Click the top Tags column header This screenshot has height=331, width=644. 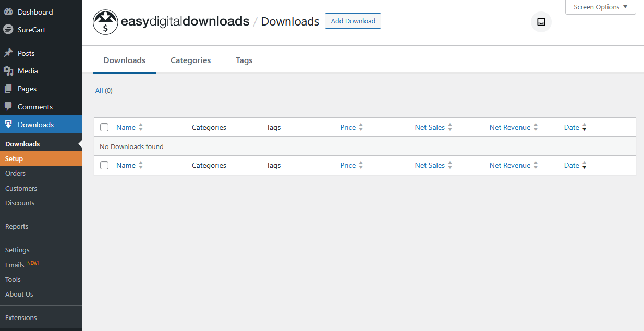click(274, 127)
